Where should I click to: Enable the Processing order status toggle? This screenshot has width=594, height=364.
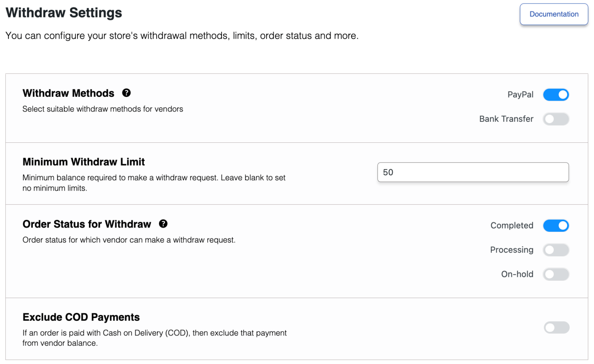click(x=556, y=250)
